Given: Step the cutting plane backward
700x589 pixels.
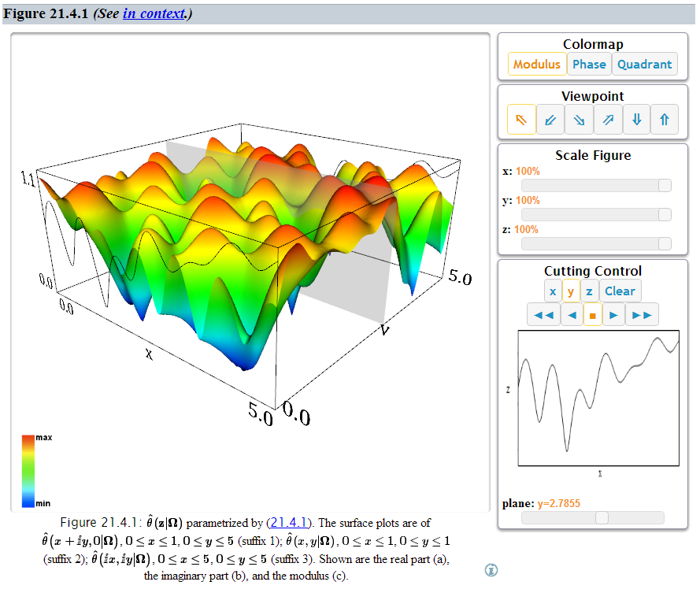Looking at the screenshot, I should tap(572, 315).
